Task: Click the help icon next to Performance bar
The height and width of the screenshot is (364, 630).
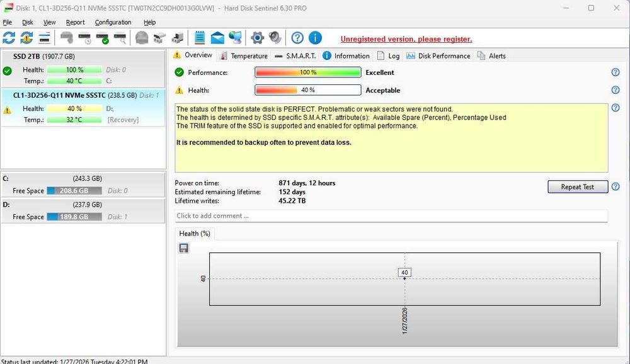Action: click(615, 72)
